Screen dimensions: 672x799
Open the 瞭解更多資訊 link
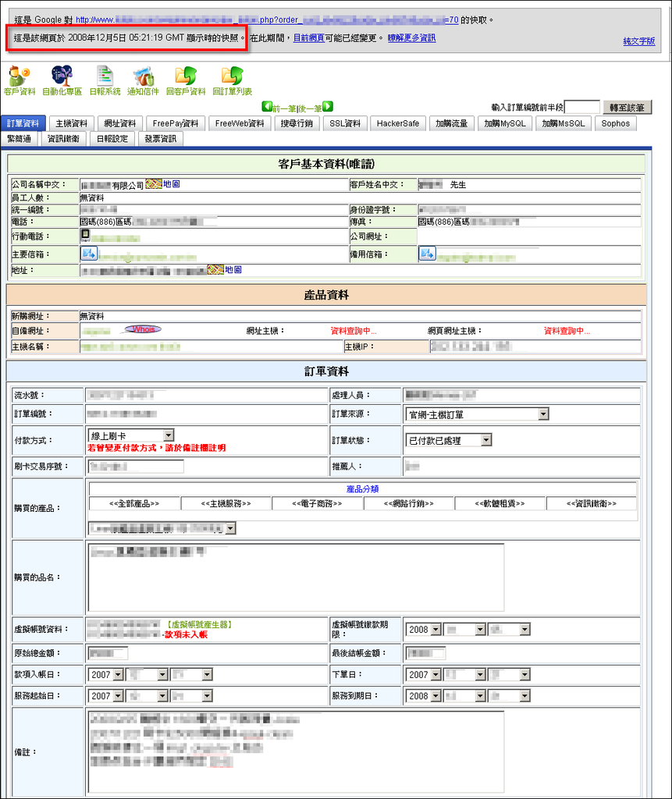pos(411,37)
